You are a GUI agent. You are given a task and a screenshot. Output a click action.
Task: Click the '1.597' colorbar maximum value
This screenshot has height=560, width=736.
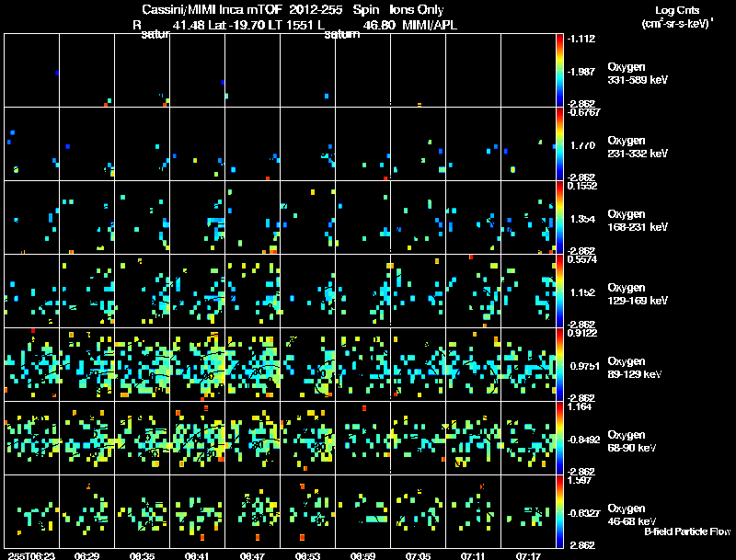(580, 480)
